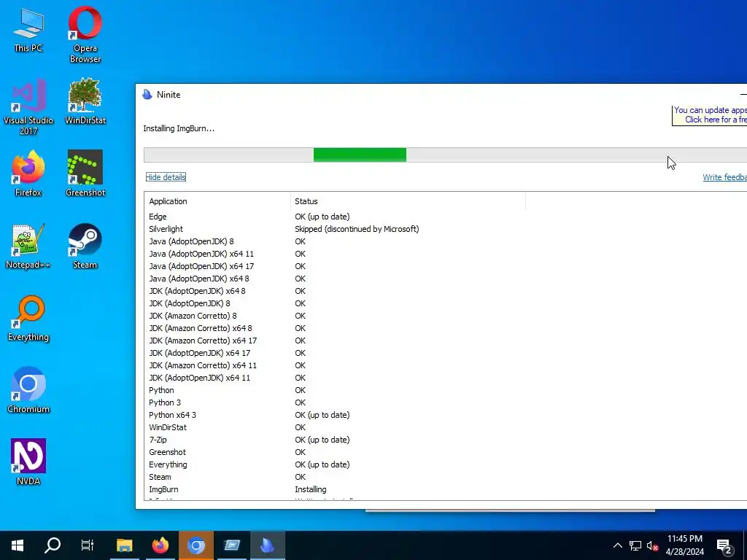
Task: Open File Explorer from the taskbar
Action: tap(124, 545)
